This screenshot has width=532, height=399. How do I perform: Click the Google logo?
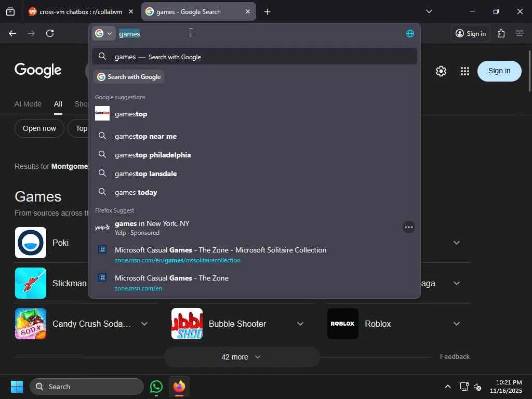point(38,70)
